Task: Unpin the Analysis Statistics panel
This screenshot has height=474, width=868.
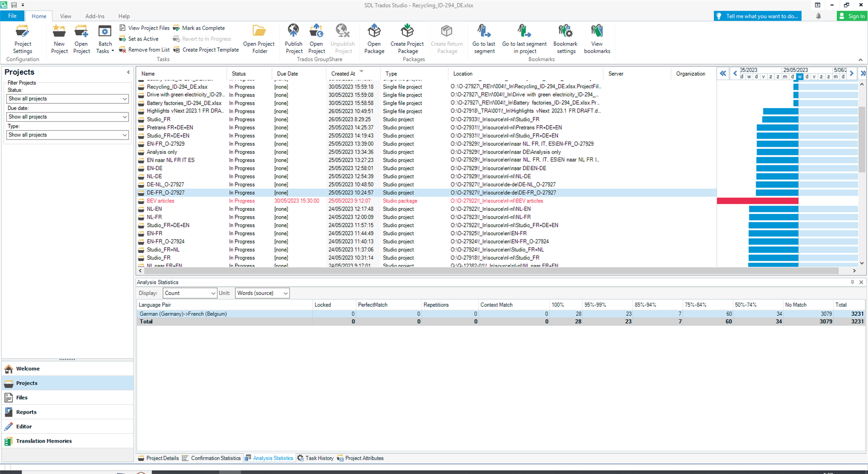Action: [853, 282]
